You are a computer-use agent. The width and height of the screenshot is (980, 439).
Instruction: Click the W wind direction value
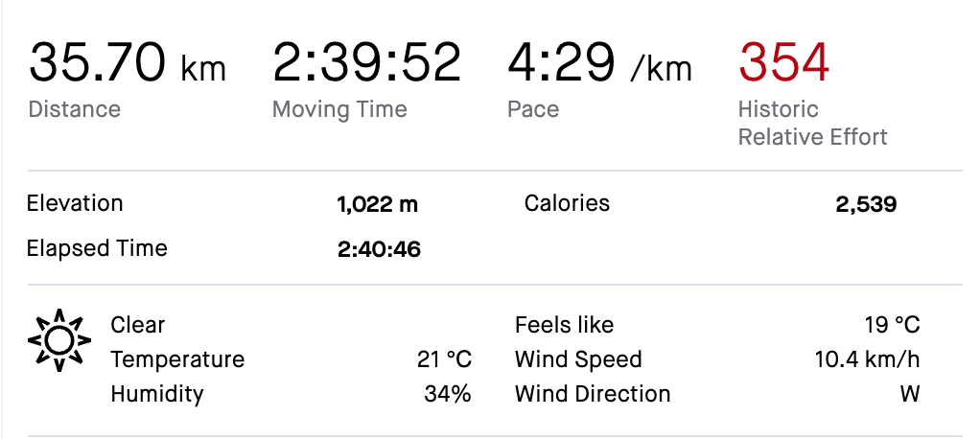[x=909, y=394]
